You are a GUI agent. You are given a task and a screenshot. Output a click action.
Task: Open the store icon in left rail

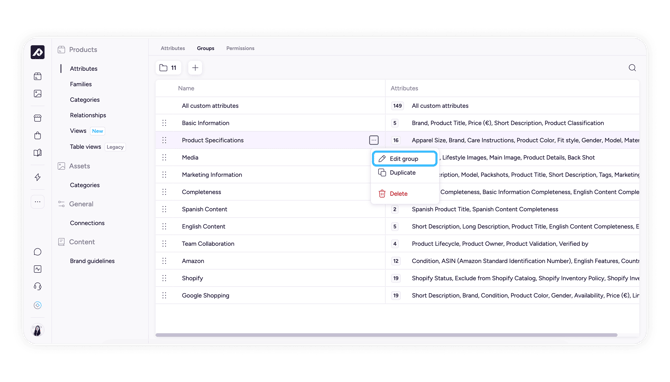[38, 118]
